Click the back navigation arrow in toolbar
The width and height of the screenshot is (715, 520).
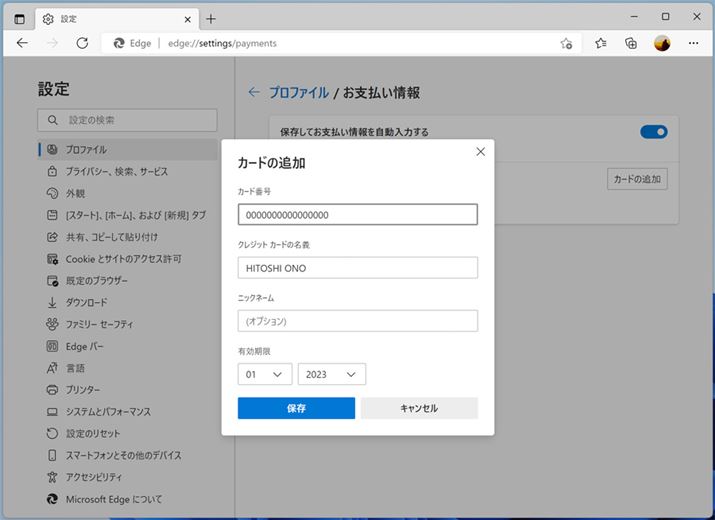[23, 43]
